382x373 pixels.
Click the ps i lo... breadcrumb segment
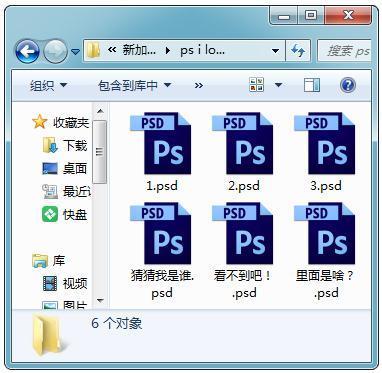pyautogui.click(x=202, y=51)
